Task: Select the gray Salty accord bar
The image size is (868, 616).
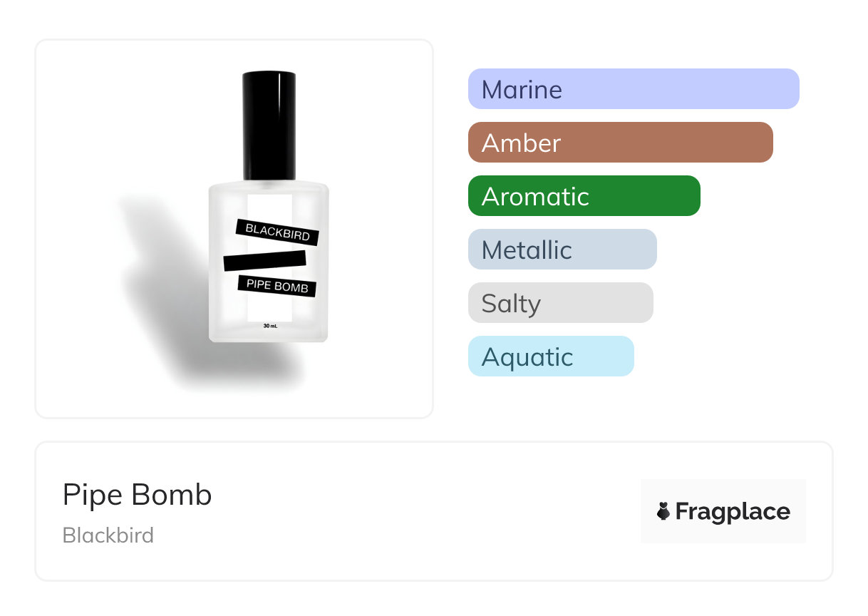Action: click(560, 303)
